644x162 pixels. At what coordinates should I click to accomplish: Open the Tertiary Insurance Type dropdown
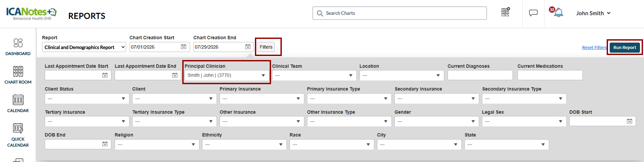pos(174,121)
